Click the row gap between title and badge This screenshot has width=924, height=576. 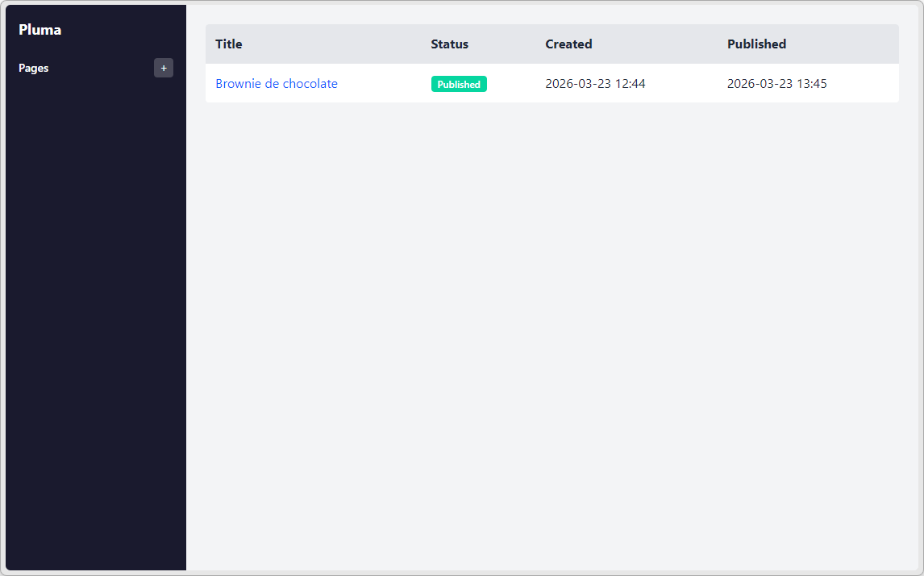coord(384,84)
